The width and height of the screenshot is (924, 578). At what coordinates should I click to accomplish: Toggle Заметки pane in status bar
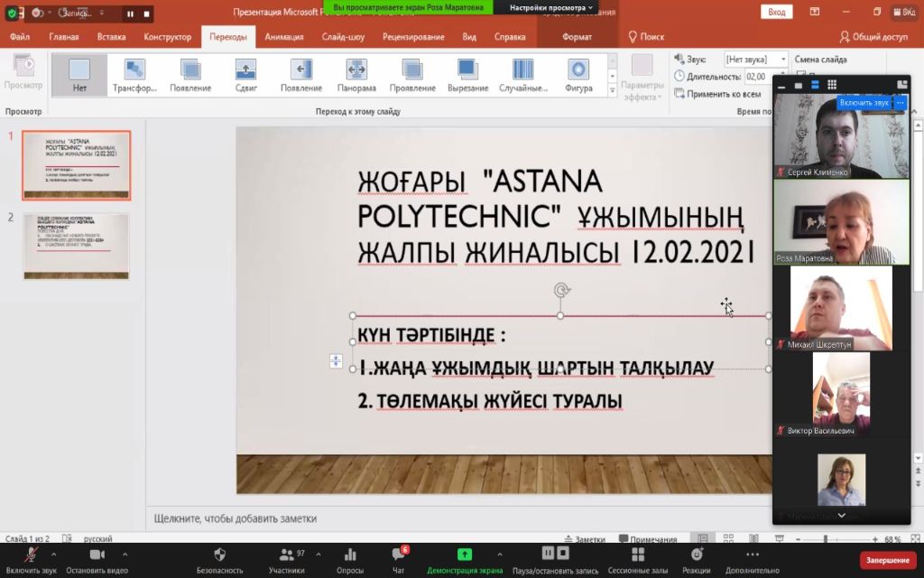pyautogui.click(x=585, y=539)
